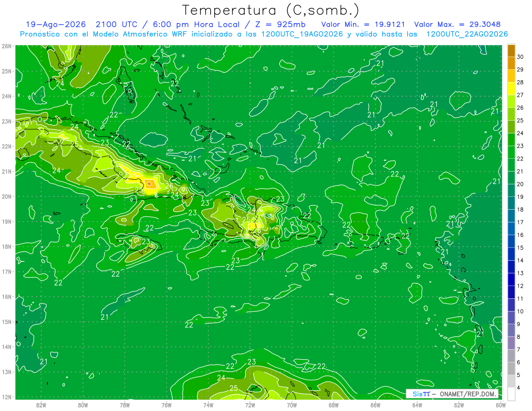Click latitude axis label "20N"
This screenshot has height=411, width=532.
tap(7, 196)
